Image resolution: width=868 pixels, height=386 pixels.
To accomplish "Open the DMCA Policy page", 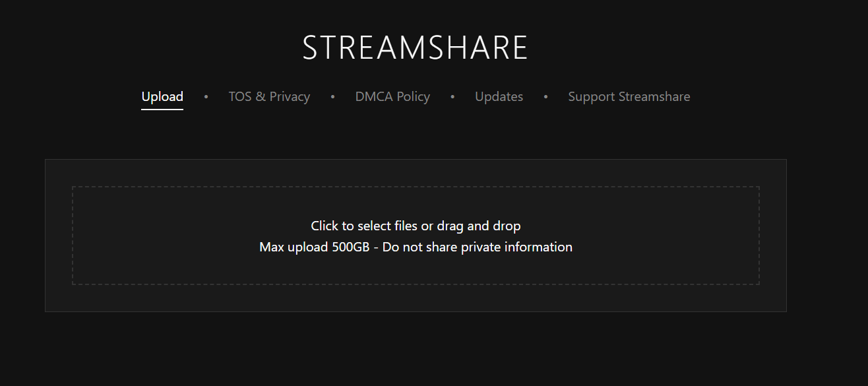I will click(392, 97).
